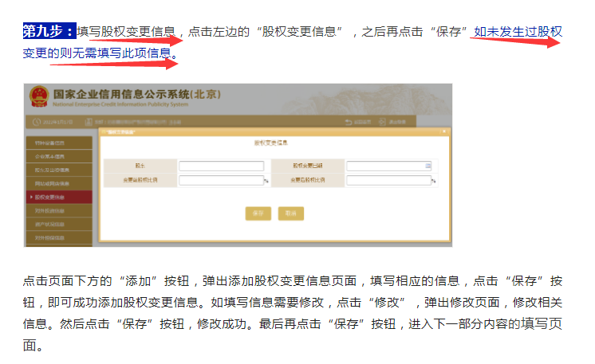This screenshot has width=595, height=364.
Task: Click the 变更后股权比例 input field
Action: 387,181
